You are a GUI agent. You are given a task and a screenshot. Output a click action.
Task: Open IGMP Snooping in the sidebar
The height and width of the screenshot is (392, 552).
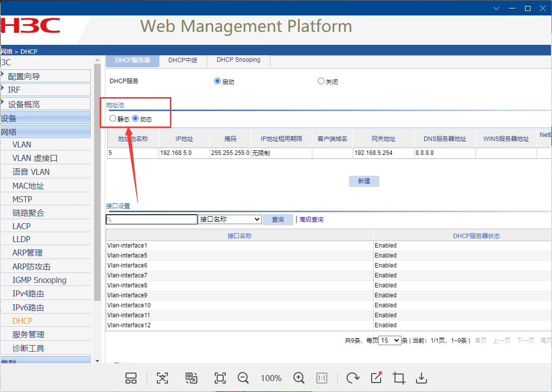point(39,280)
